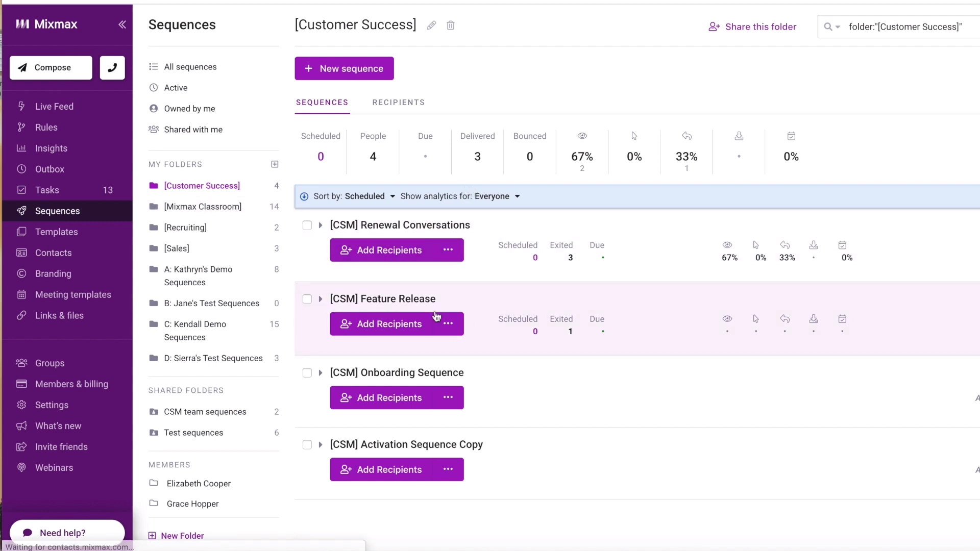Expand the [CSM] Renewal Conversations row

(x=321, y=225)
